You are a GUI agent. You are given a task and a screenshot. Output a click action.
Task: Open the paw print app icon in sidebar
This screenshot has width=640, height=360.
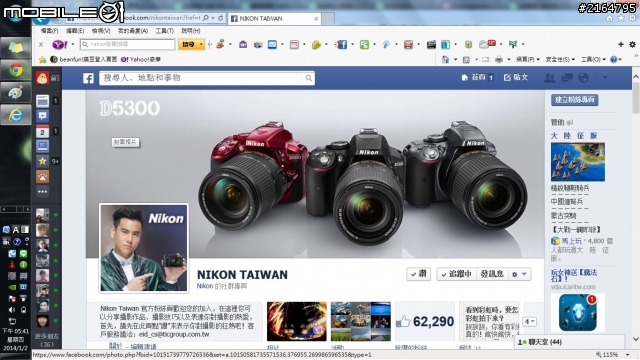(42, 176)
